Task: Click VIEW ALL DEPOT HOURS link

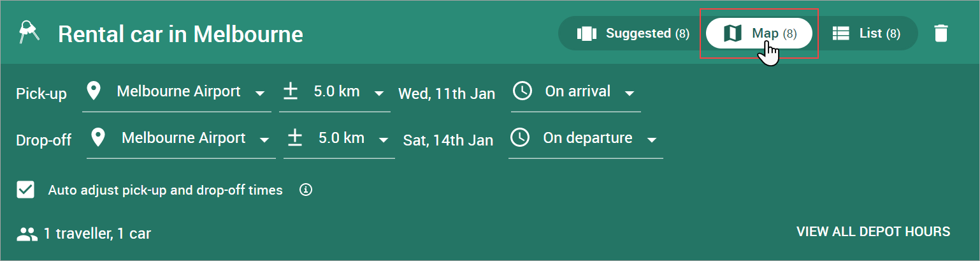Action: [x=873, y=232]
